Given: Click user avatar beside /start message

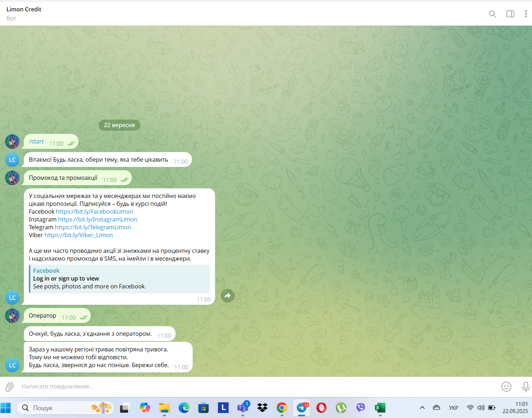Looking at the screenshot, I should tap(12, 142).
